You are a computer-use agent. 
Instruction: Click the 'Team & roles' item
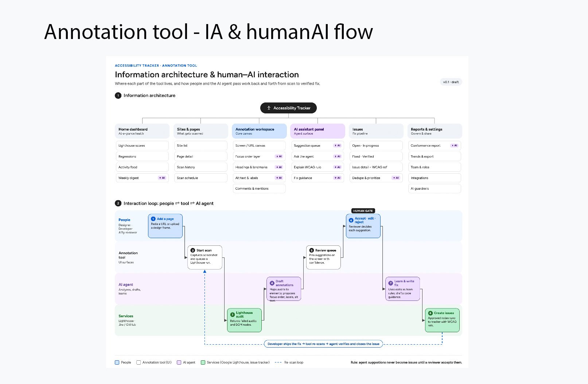coord(435,167)
